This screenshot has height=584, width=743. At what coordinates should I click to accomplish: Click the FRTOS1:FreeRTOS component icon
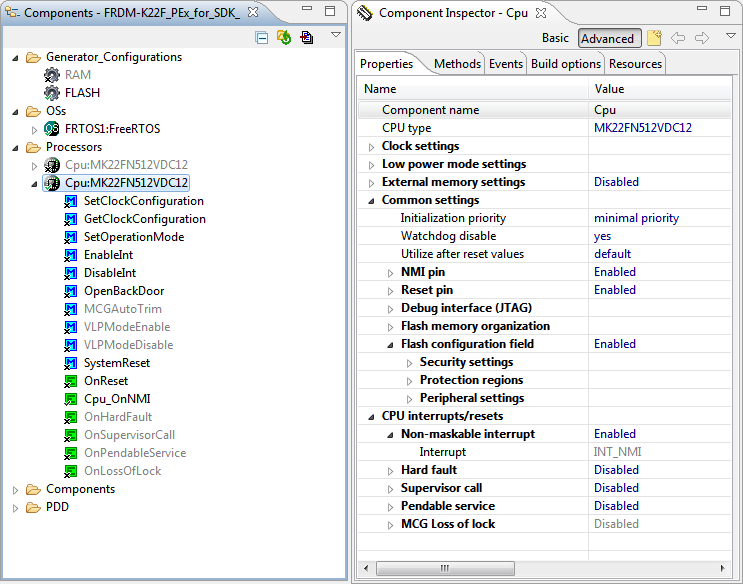[52, 129]
